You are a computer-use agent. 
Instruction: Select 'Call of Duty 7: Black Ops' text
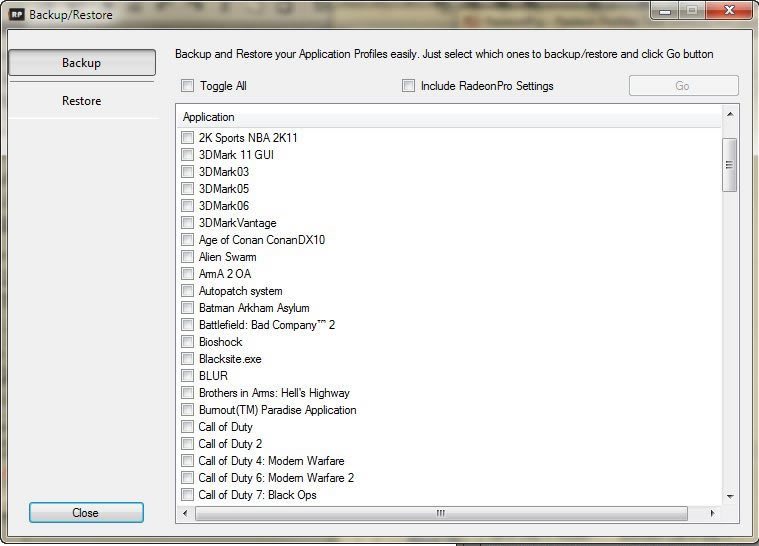(x=258, y=495)
